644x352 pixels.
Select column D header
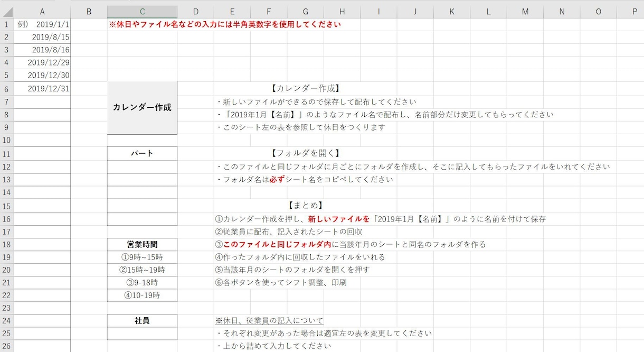coord(195,12)
